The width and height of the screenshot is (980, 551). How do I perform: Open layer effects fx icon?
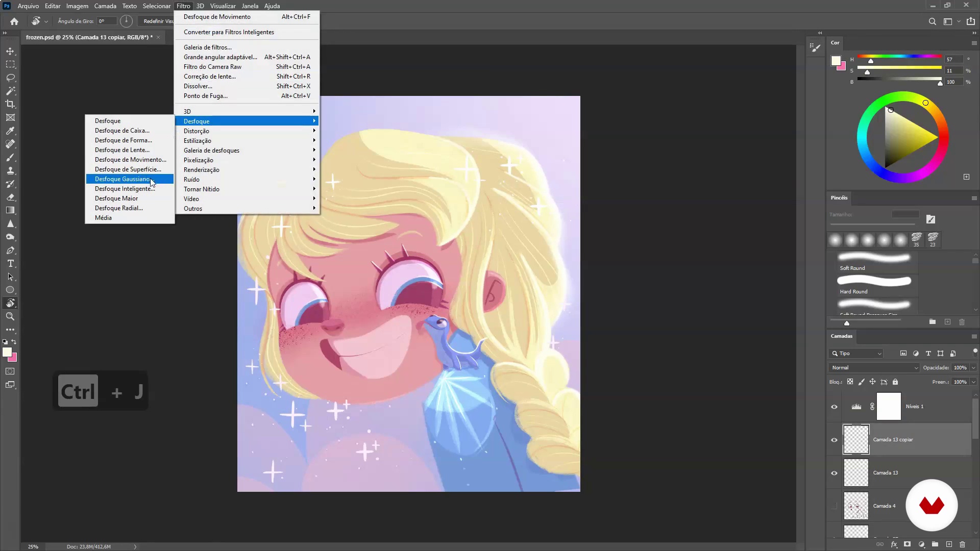click(894, 544)
